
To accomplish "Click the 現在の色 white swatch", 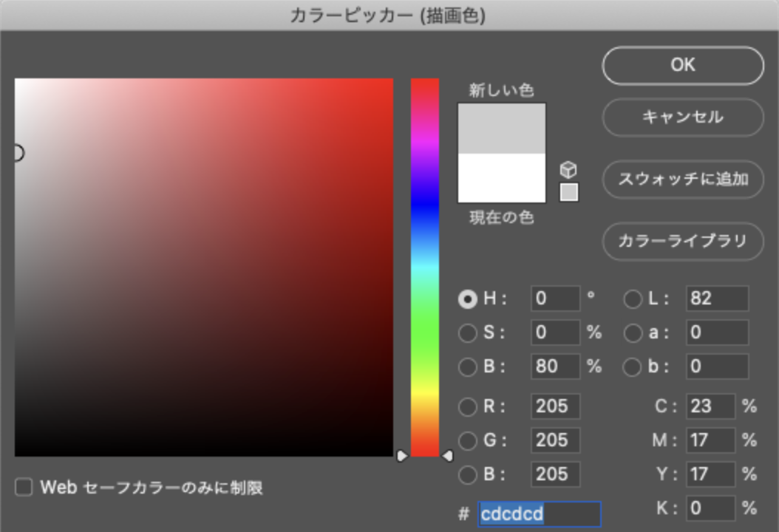I will click(x=502, y=178).
